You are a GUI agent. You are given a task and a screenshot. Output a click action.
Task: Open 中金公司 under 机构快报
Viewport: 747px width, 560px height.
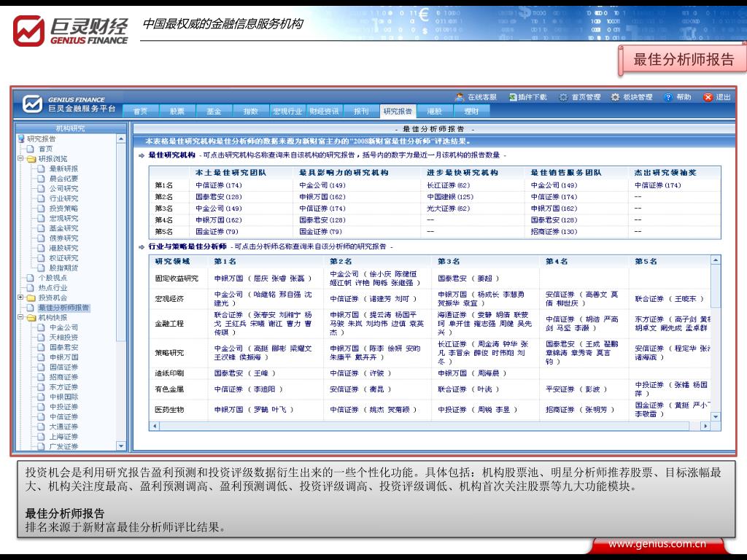[64, 327]
